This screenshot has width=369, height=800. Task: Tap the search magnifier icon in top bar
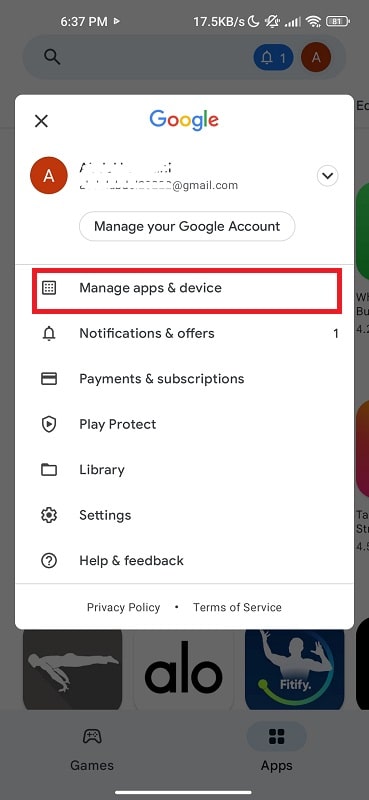point(52,57)
